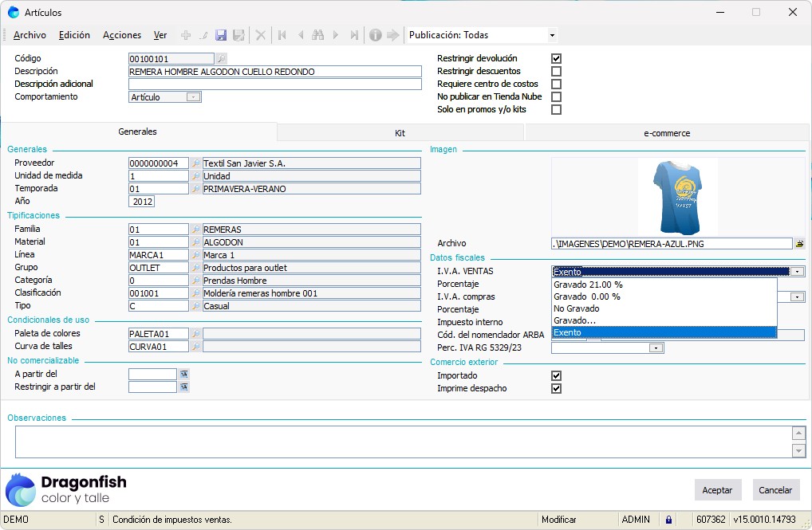Select Gravado 21.00 % from the list

click(588, 285)
